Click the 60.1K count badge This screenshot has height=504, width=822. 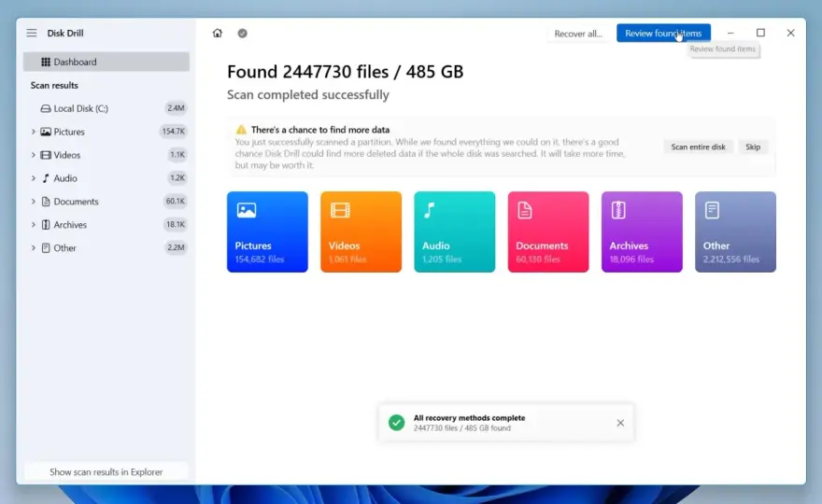[175, 202]
